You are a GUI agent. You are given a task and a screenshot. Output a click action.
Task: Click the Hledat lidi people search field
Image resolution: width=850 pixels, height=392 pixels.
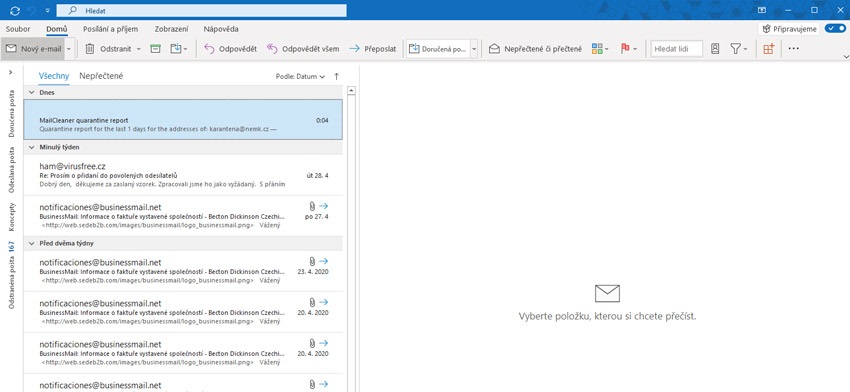tap(677, 49)
